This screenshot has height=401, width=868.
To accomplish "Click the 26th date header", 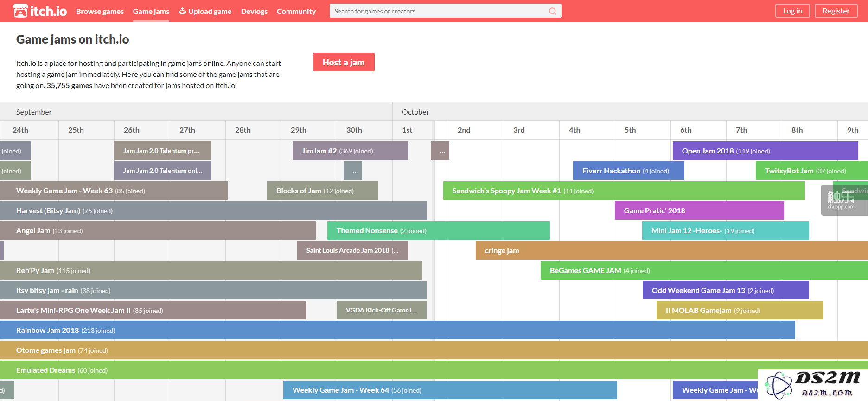I will pyautogui.click(x=132, y=130).
